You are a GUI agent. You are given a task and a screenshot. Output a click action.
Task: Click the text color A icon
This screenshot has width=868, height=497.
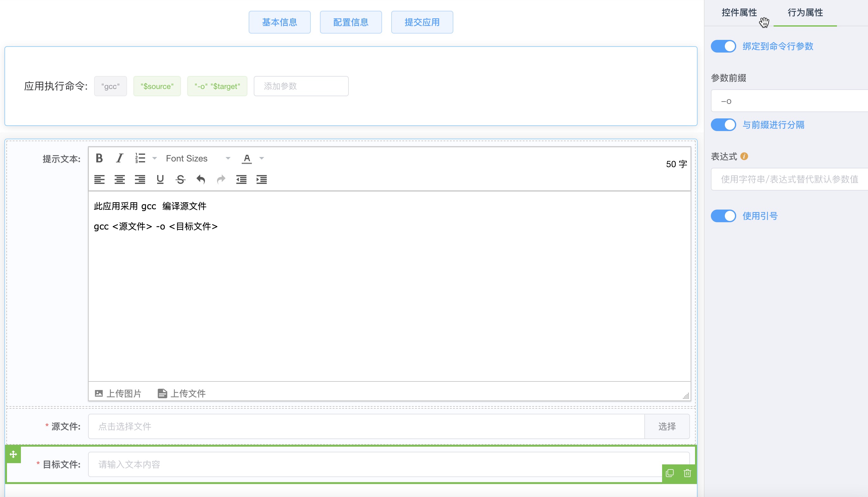pyautogui.click(x=247, y=158)
